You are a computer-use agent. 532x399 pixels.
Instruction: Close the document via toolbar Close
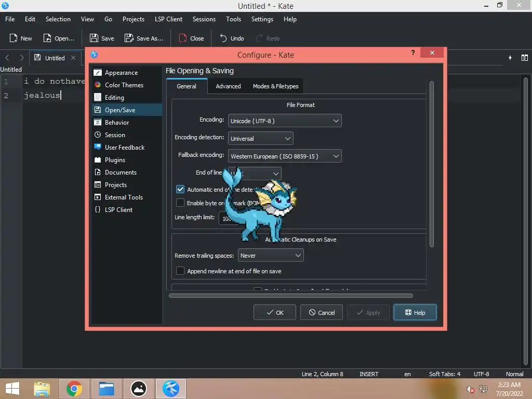tap(191, 38)
